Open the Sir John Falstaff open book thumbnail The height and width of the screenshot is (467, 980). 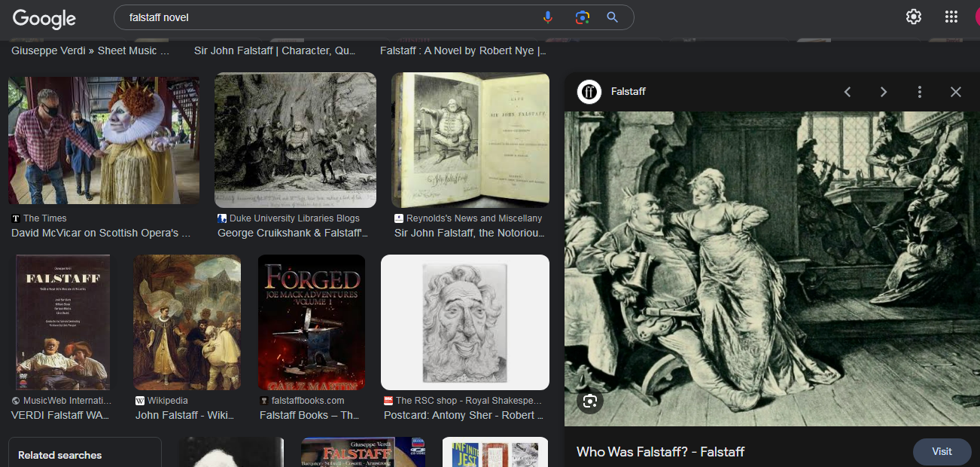pyautogui.click(x=470, y=140)
